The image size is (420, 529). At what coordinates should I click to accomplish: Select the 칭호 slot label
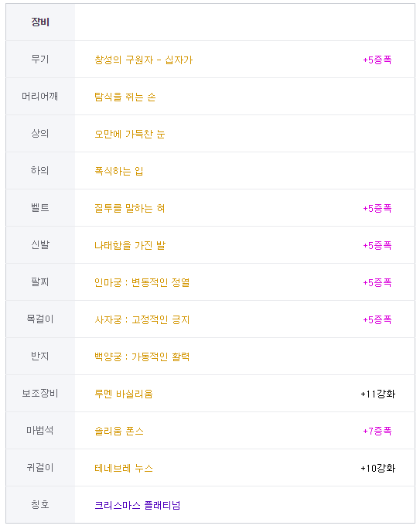point(40,504)
